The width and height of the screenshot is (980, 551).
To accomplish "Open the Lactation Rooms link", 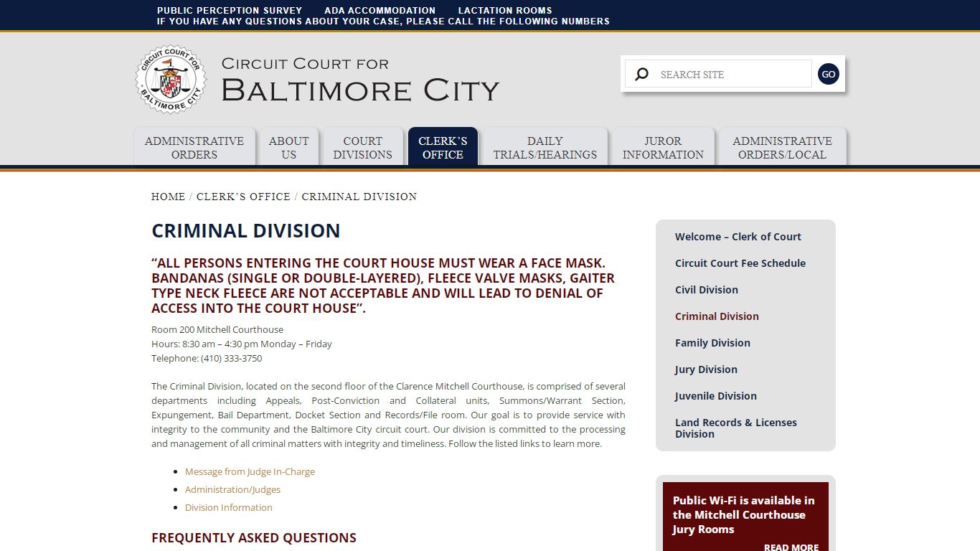I will coord(505,10).
